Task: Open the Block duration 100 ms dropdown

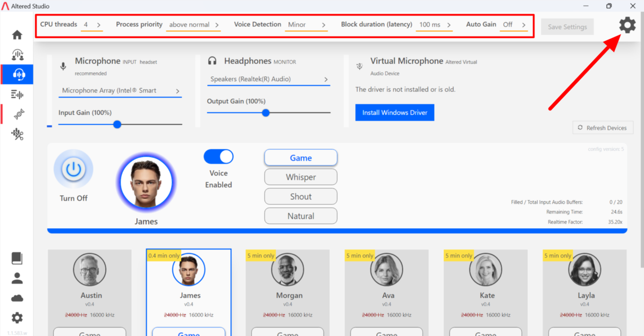Action: [x=435, y=25]
